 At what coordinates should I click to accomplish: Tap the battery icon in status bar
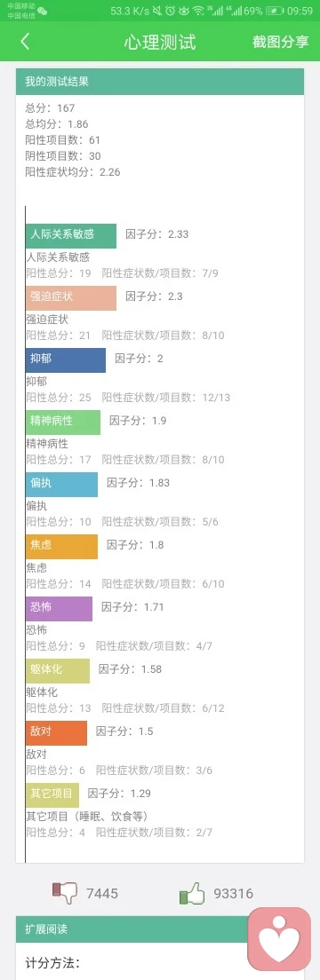(275, 11)
